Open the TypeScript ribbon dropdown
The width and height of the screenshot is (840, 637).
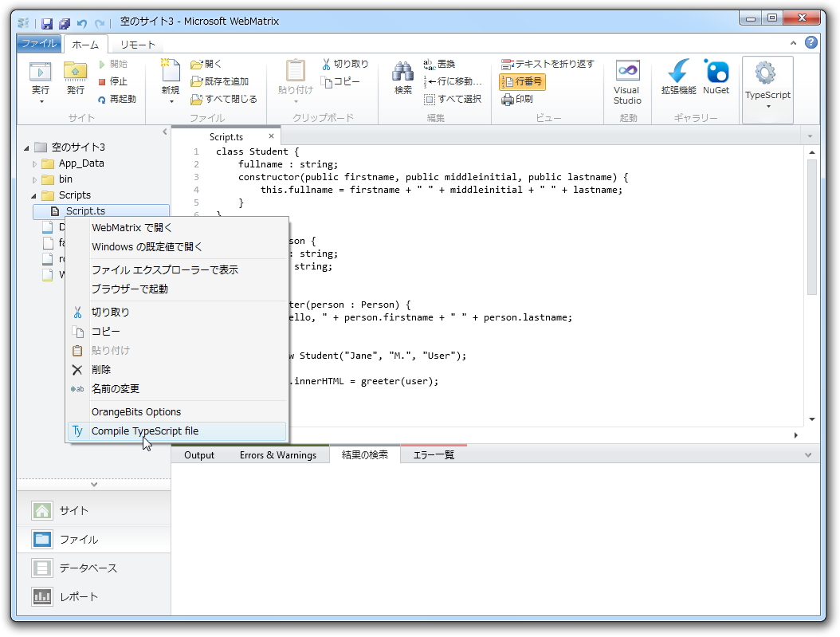pyautogui.click(x=767, y=89)
